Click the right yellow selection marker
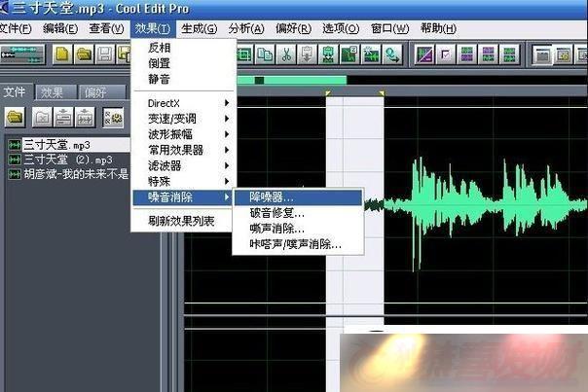 382,92
